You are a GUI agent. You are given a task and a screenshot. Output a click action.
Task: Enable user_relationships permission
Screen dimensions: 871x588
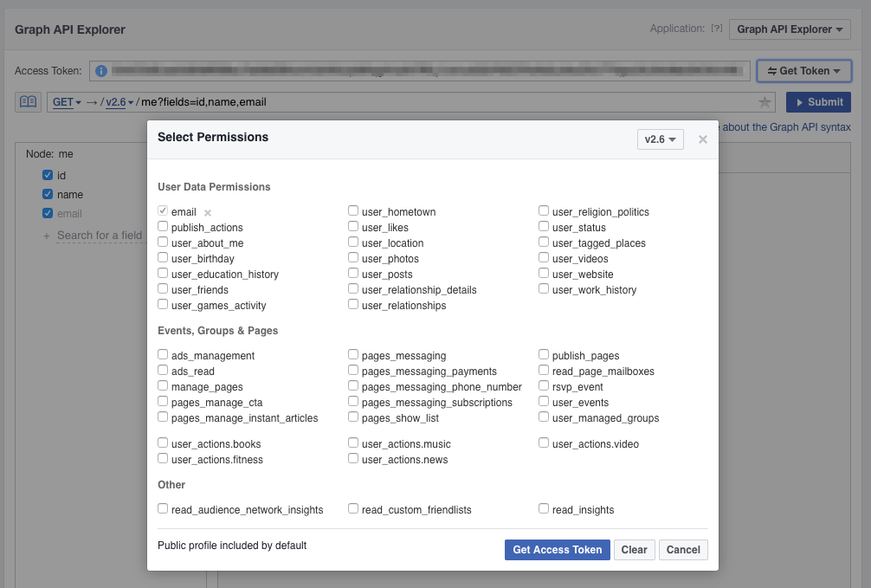click(x=353, y=304)
